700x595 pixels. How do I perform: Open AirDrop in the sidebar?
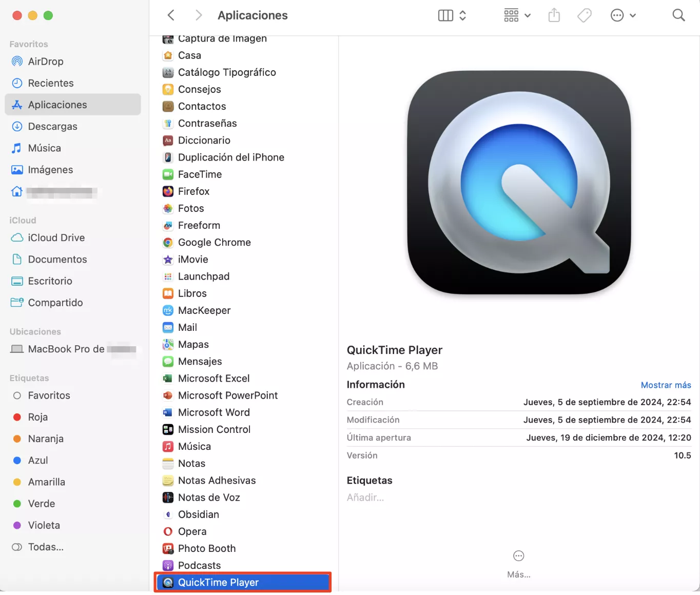click(46, 62)
